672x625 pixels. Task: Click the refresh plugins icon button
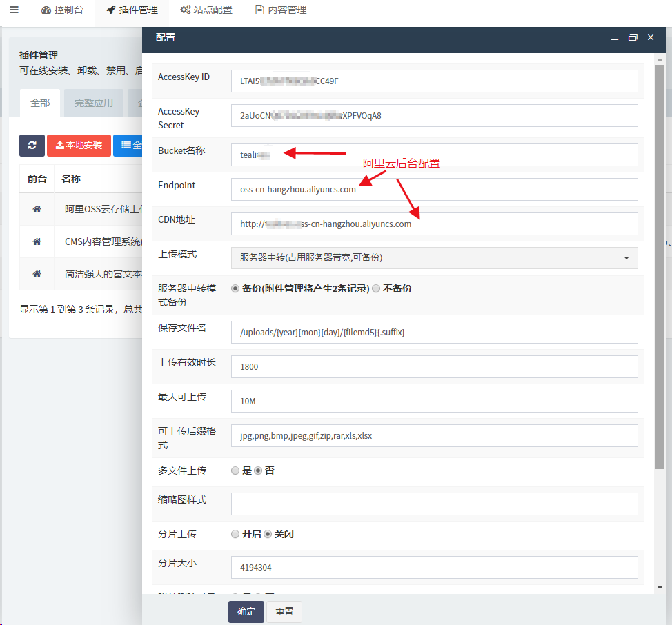[32, 146]
